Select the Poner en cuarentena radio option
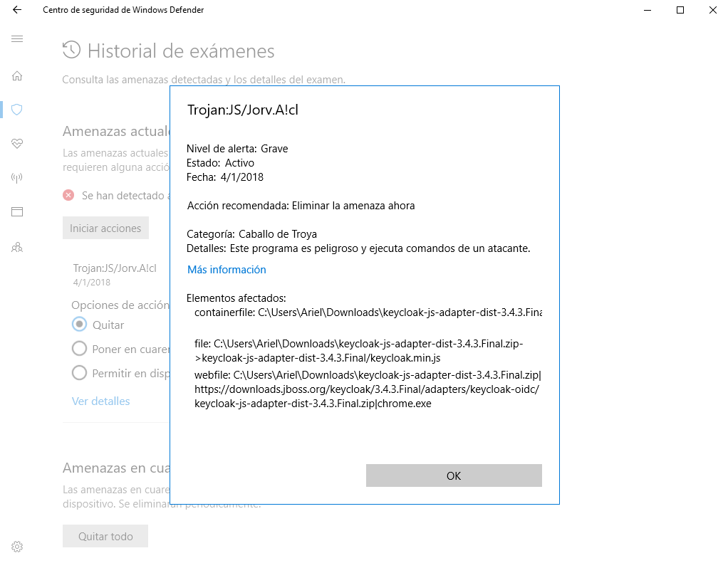The width and height of the screenshot is (728, 568). click(x=79, y=349)
